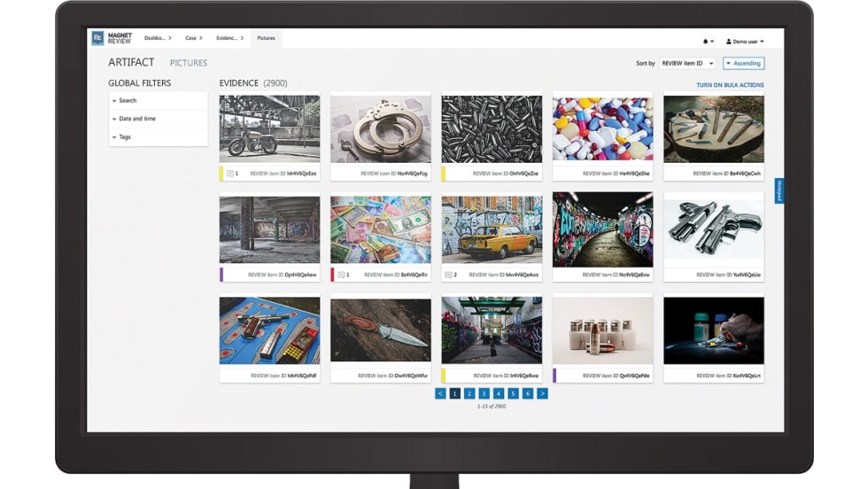
Task: Open the notifications bell menu
Action: (x=707, y=42)
